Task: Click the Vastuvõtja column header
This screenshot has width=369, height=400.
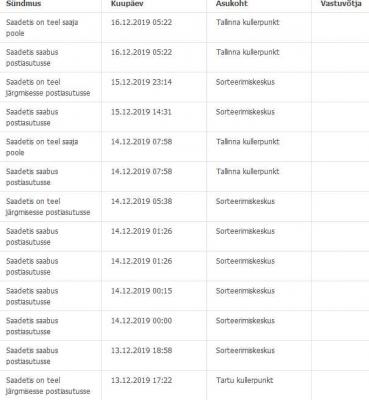Action: [341, 4]
